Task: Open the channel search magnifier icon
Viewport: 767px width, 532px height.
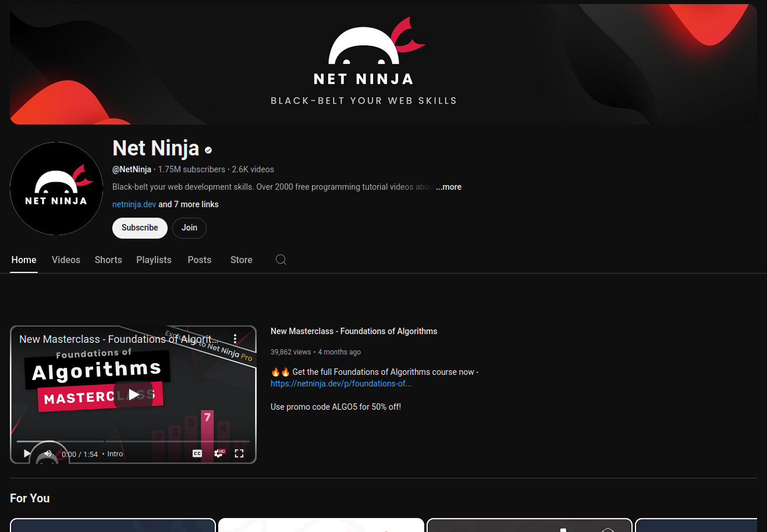Action: [x=281, y=260]
